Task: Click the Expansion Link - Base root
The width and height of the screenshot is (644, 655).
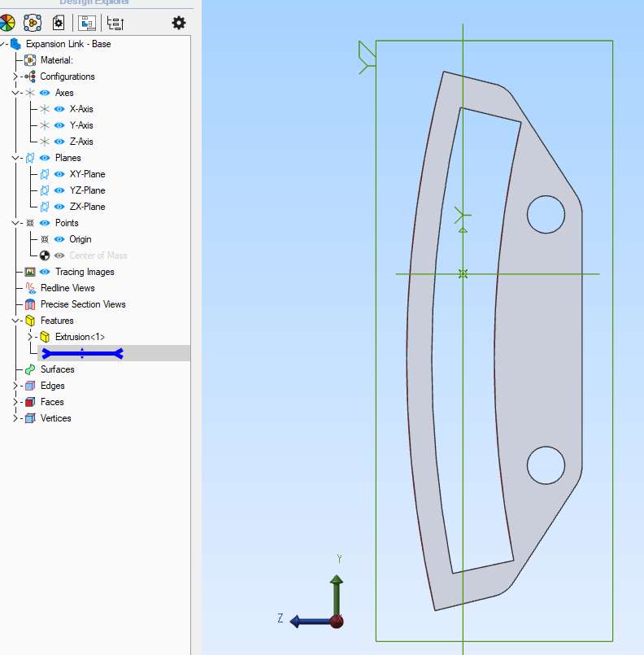Action: pos(68,44)
